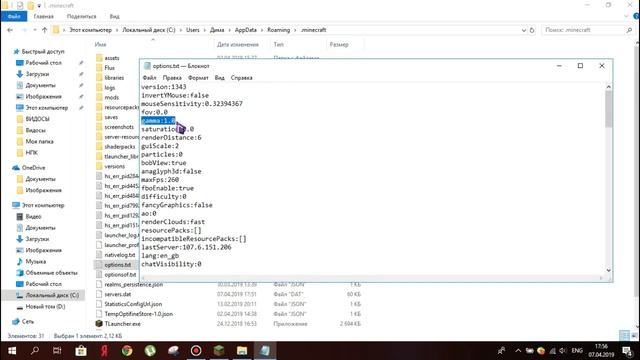Image resolution: width=640 pixels, height=360 pixels.
Task: Click the Notepad vertical scrollbar thumb
Action: click(608, 108)
